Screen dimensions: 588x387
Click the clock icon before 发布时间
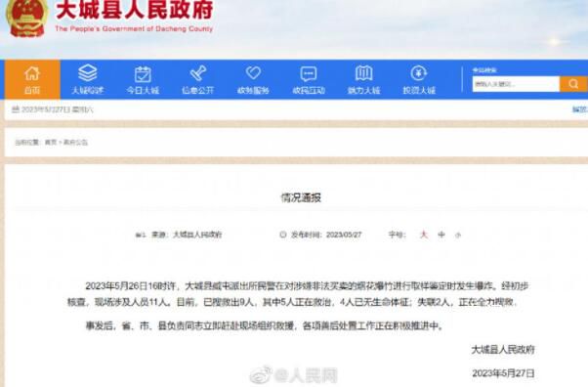(x=283, y=235)
